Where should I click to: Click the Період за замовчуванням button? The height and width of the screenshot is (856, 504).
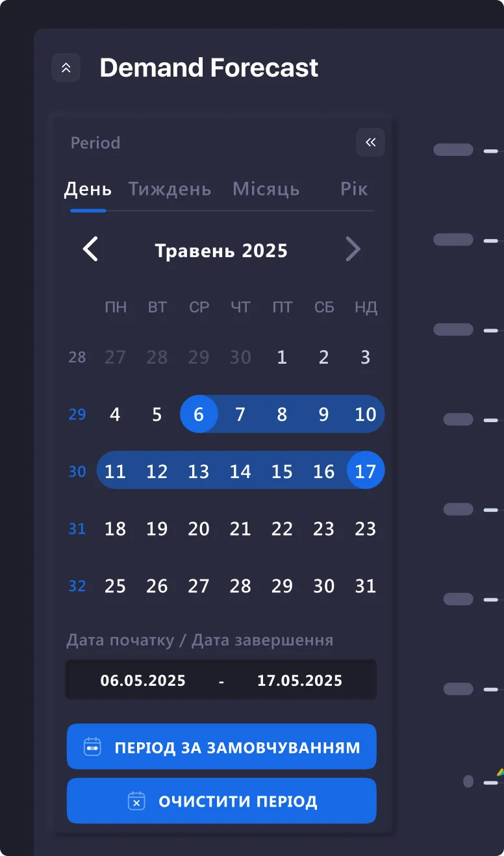pos(236,747)
